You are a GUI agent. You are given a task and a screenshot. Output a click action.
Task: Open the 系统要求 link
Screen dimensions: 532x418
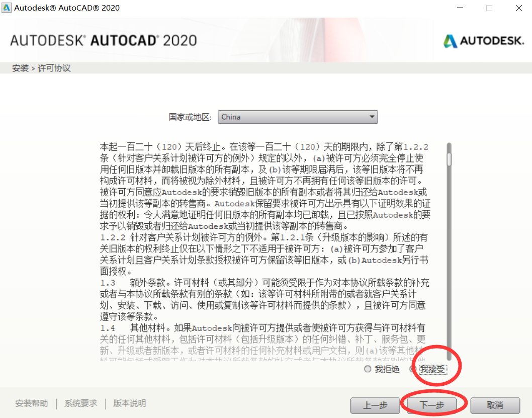(x=81, y=403)
